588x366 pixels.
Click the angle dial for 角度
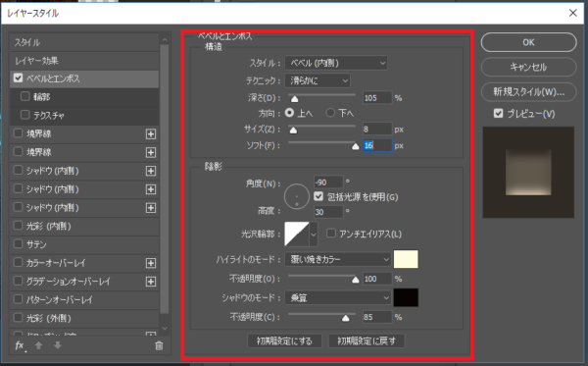(297, 196)
